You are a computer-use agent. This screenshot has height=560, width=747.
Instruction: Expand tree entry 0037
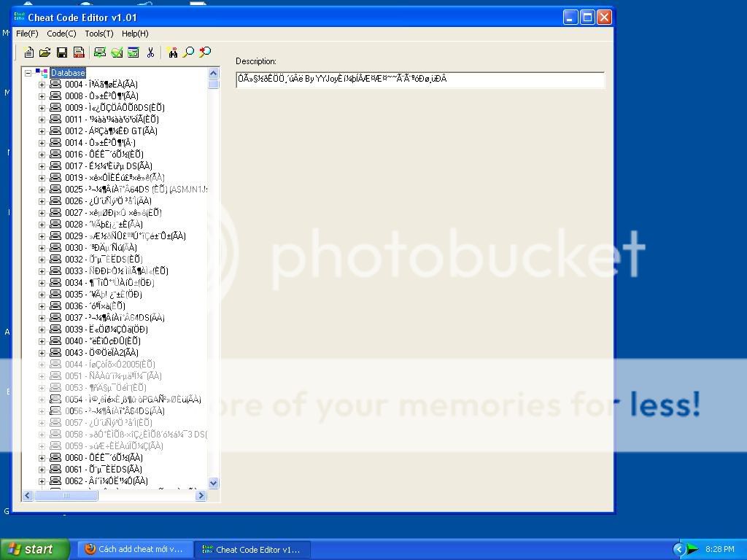coord(42,318)
